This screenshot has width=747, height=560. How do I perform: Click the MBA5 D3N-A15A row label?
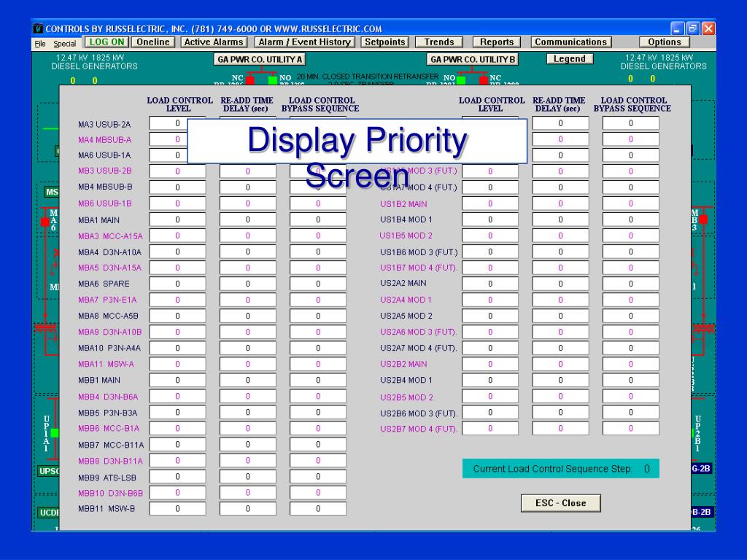pos(109,268)
